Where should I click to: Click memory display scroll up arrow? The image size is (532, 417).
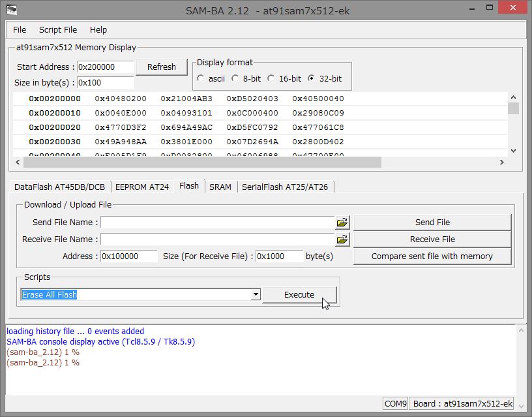click(x=513, y=97)
